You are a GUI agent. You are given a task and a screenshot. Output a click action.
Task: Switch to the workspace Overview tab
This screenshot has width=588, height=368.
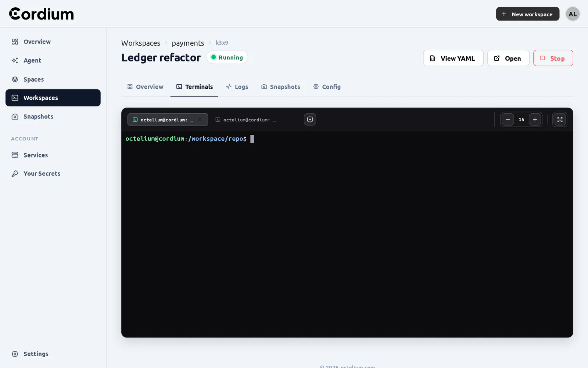click(x=145, y=87)
